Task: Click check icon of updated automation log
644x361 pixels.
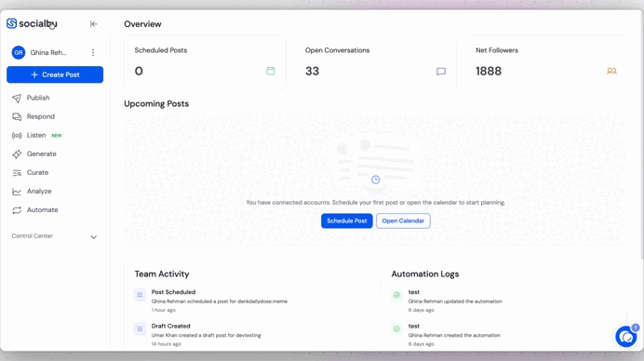Action: point(396,295)
